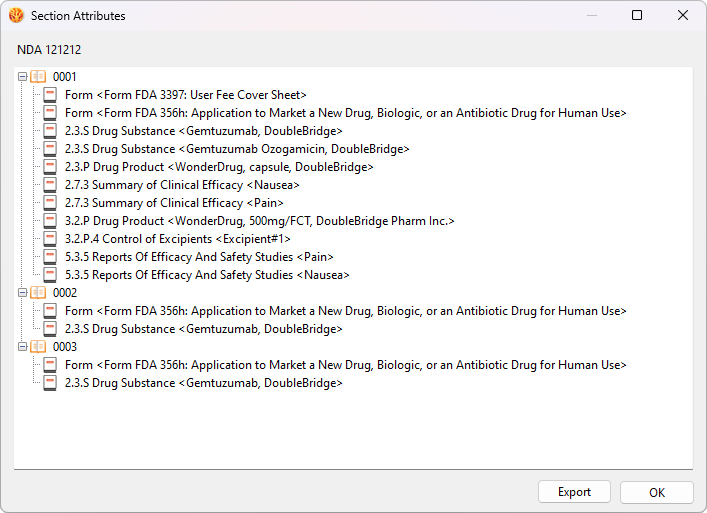Click document icon next to 2.3.P Drug Product WonderDrug capsule
Screen dimensions: 707x513
tap(50, 167)
